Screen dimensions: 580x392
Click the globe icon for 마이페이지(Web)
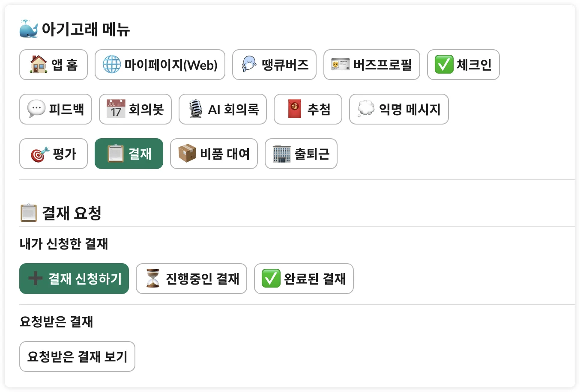tap(112, 65)
